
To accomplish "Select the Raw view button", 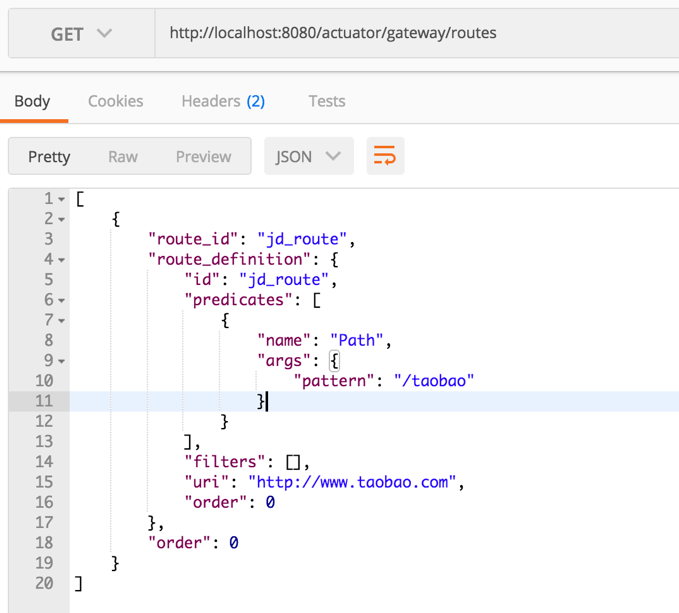I will click(123, 156).
